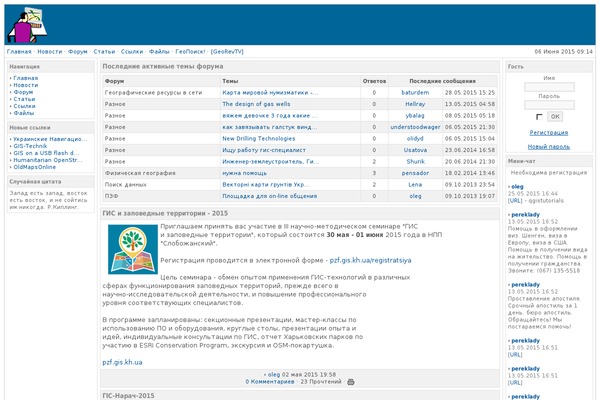
Task: View user Usatova profile
Action: point(415,150)
